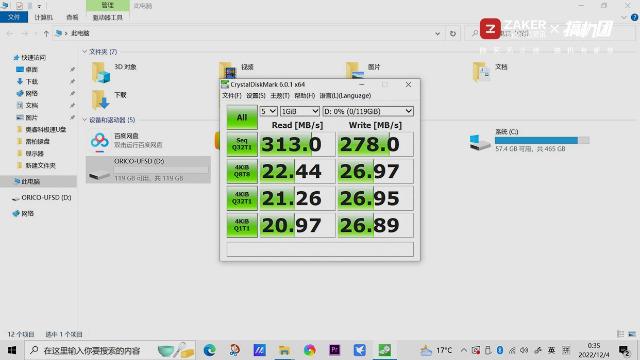Click the 4KiB Q32T1 read value 21.26
The image size is (640, 360).
pyautogui.click(x=298, y=198)
